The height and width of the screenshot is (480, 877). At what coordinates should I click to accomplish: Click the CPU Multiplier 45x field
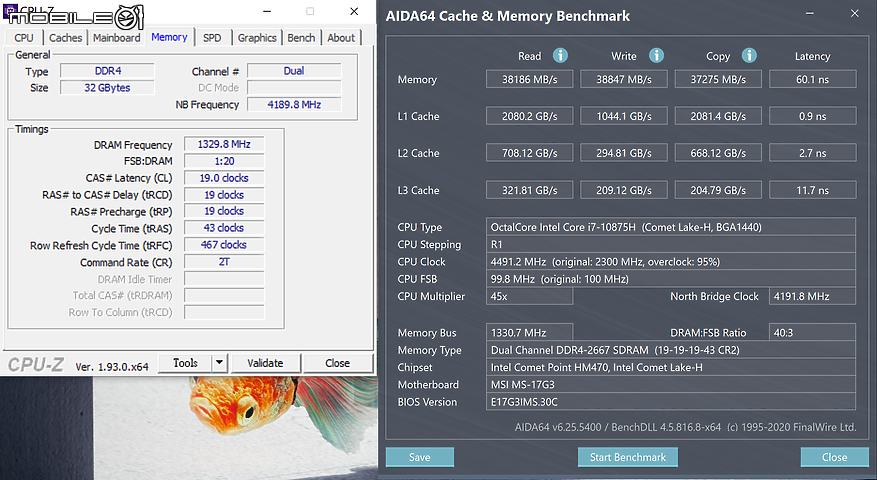tap(529, 296)
